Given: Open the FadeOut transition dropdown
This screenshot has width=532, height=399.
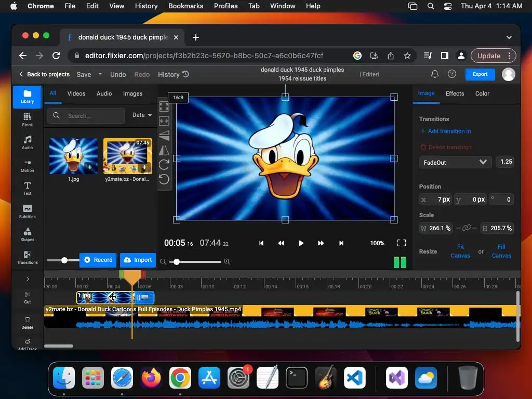Looking at the screenshot, I should point(455,162).
